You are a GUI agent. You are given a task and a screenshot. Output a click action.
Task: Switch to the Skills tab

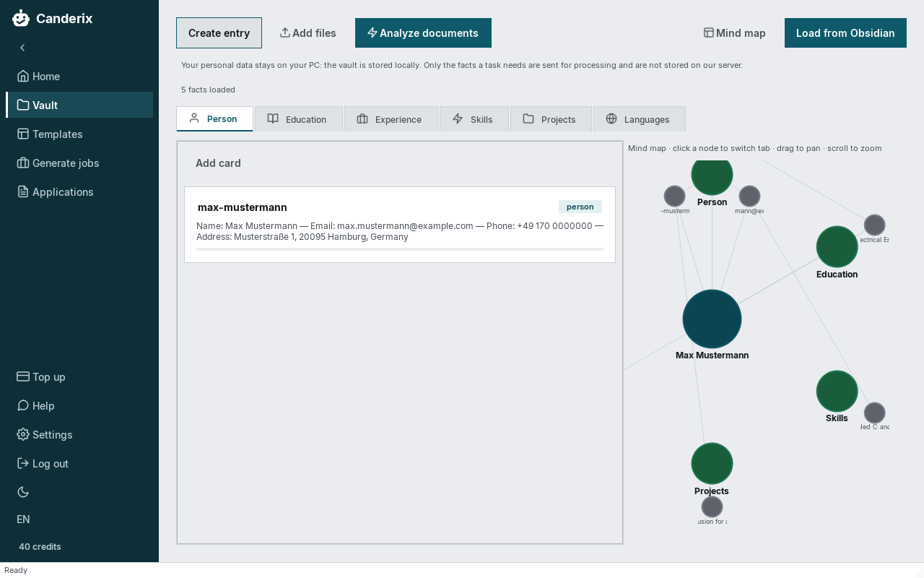click(474, 119)
